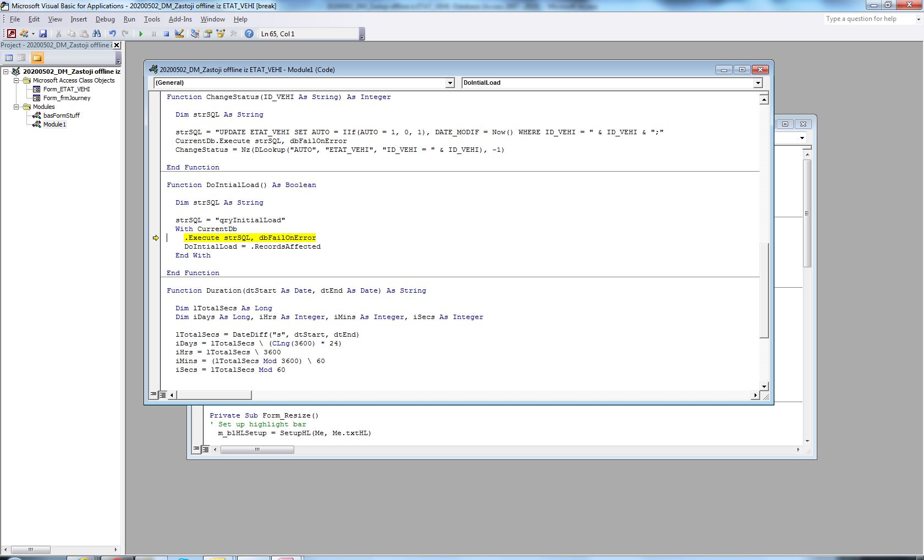Collapse the project root node 20200502_DM_Zastoji

coord(6,72)
